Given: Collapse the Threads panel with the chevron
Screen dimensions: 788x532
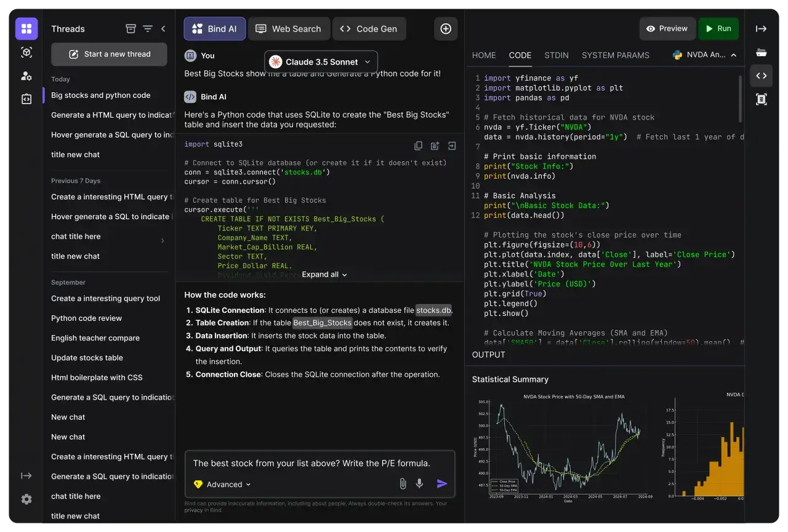Looking at the screenshot, I should tap(163, 29).
